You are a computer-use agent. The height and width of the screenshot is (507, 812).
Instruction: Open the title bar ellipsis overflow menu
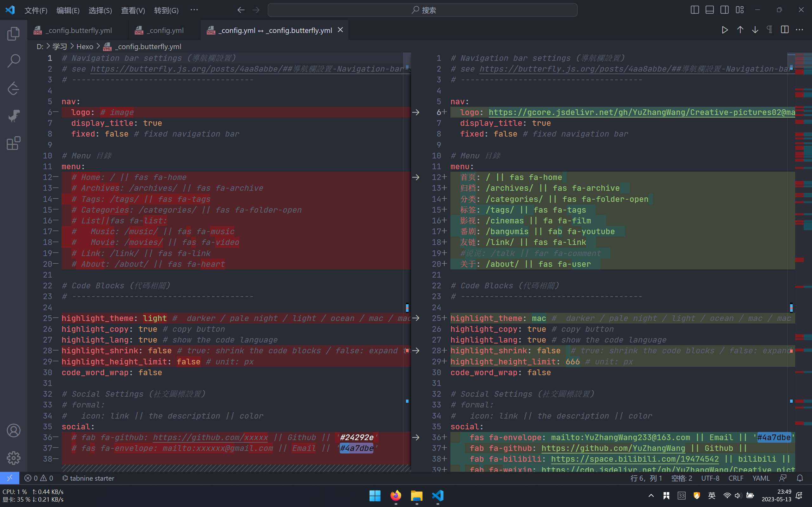pyautogui.click(x=194, y=10)
